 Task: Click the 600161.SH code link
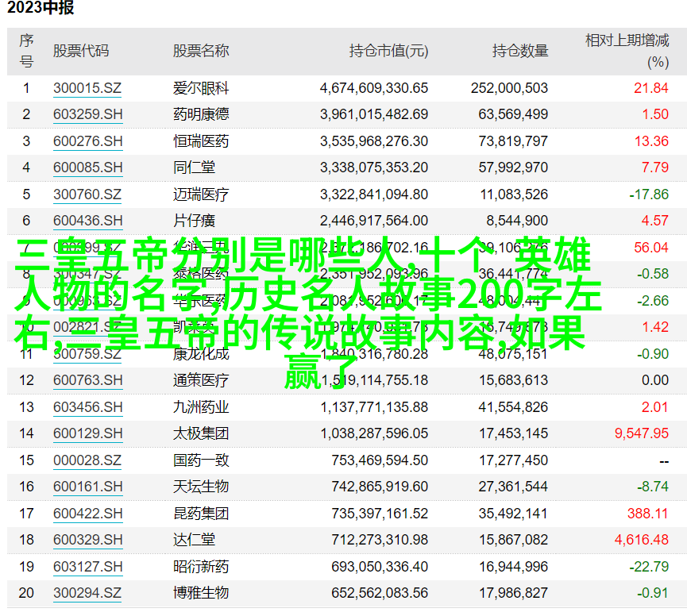click(x=87, y=487)
